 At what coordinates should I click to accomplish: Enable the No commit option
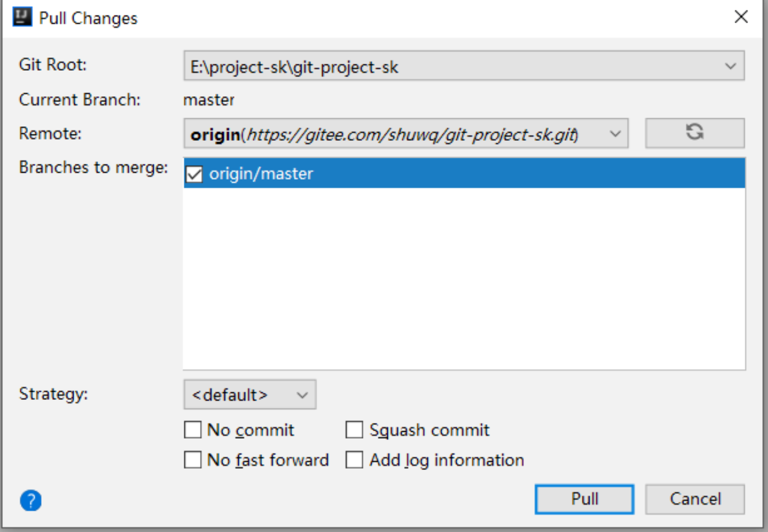(192, 430)
